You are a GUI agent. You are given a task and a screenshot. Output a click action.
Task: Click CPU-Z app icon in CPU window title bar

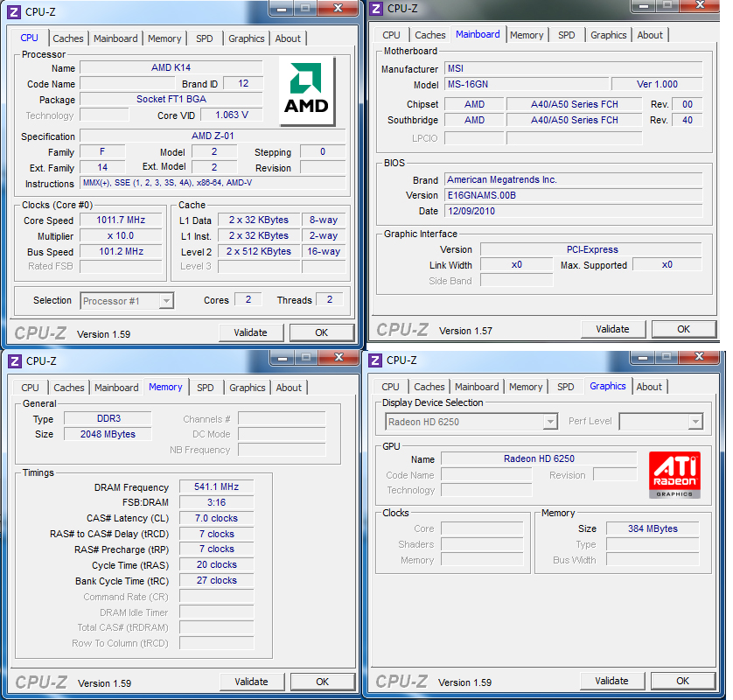pos(14,11)
